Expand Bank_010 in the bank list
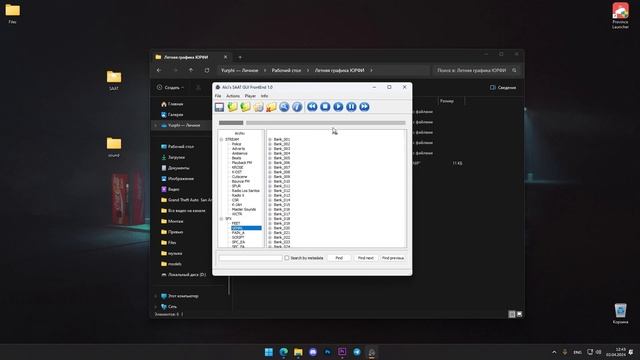The image size is (640, 360). pos(270,181)
